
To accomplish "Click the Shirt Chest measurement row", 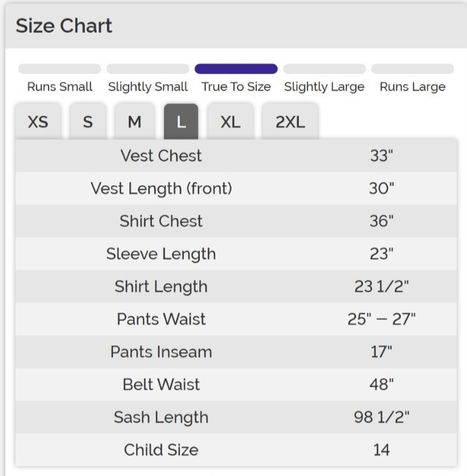I will 236,221.
